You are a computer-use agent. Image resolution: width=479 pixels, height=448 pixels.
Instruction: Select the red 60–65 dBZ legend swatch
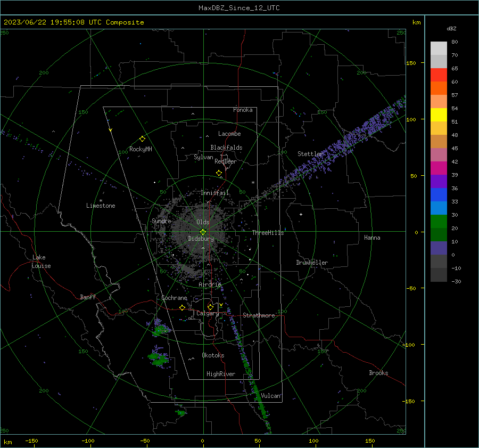click(x=439, y=75)
